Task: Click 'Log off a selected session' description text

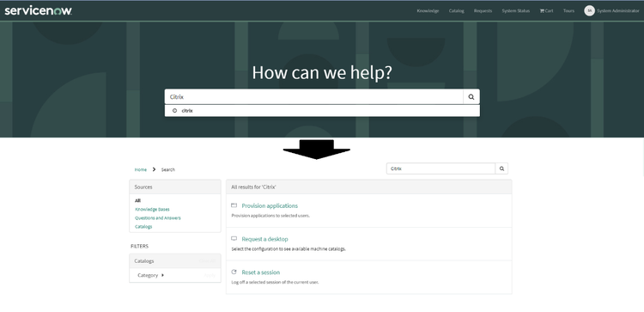Action: [275, 283]
